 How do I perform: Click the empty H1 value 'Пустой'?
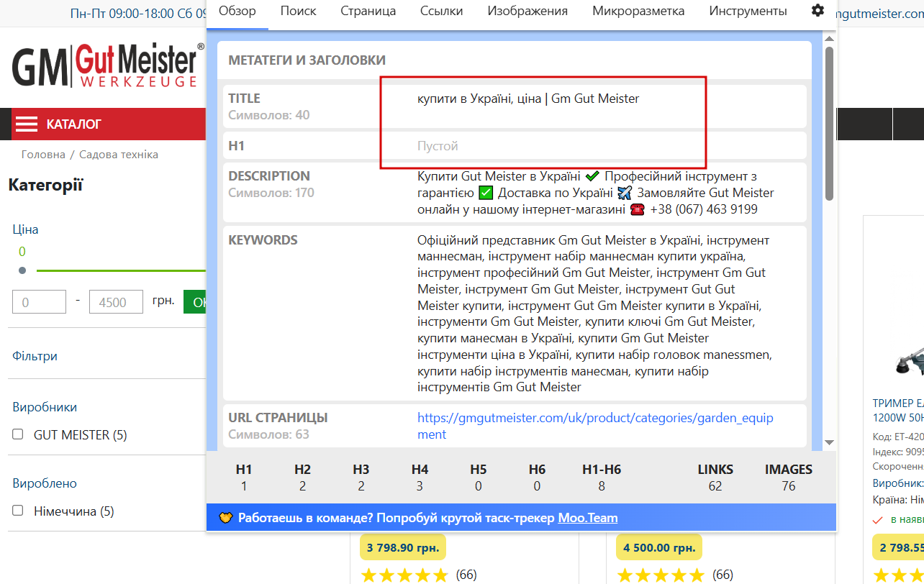[x=438, y=146]
